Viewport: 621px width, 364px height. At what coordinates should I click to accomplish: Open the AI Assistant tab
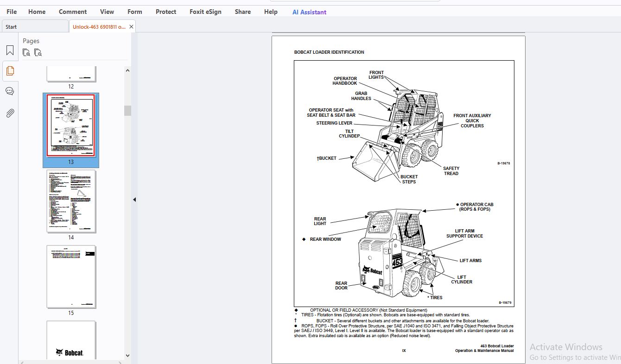coord(309,12)
